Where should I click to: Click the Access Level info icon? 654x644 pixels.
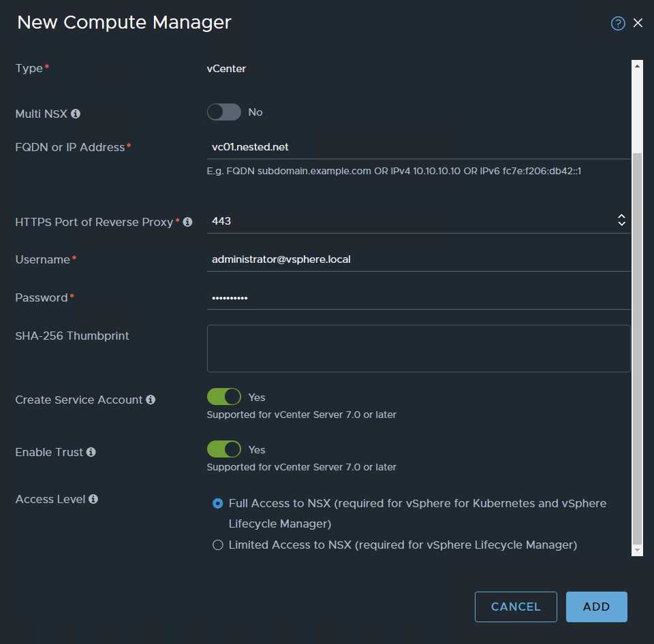(x=93, y=499)
